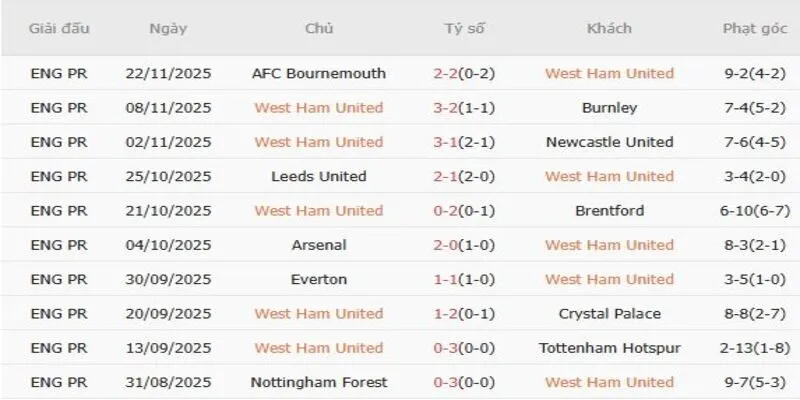Click the 3-1(2-1) score against Newcastle

coord(464,142)
